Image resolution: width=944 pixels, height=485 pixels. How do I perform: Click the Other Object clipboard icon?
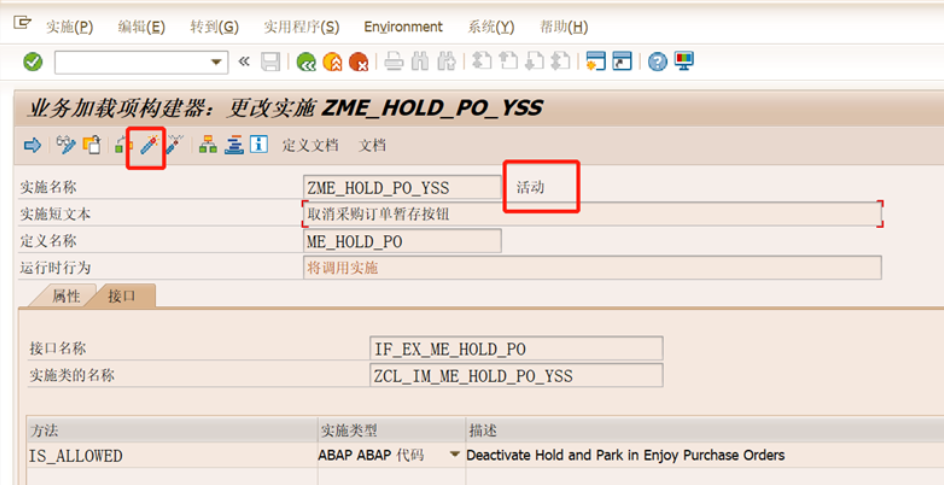point(92,145)
